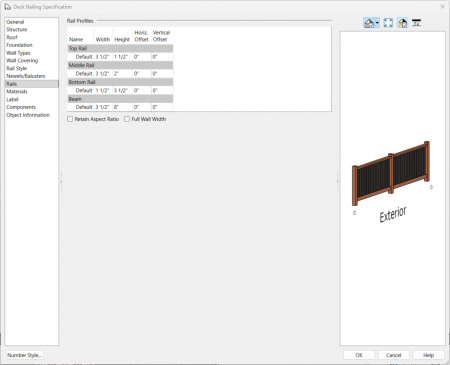Click the Beam horizontal offset cell
450x365 pixels.
pos(142,107)
